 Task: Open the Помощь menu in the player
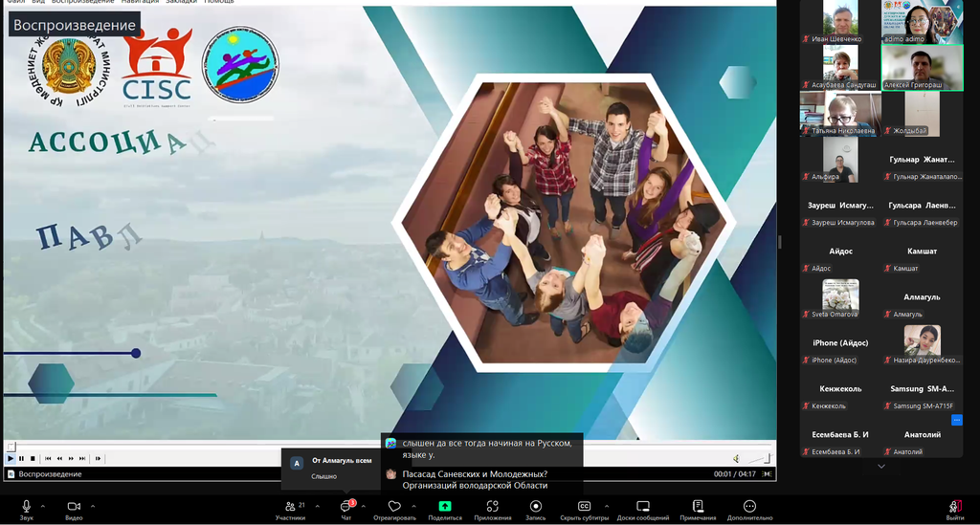(x=218, y=2)
